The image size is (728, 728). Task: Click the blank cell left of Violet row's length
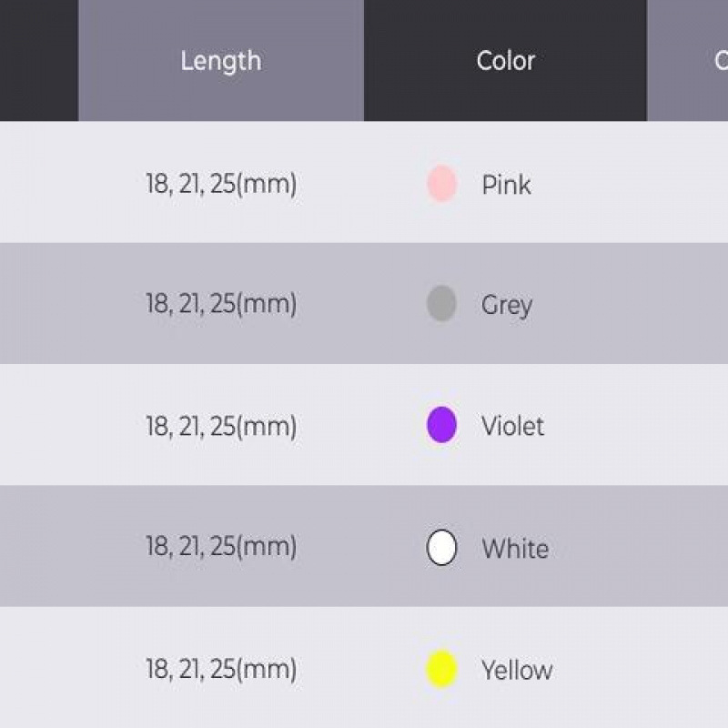click(x=38, y=425)
